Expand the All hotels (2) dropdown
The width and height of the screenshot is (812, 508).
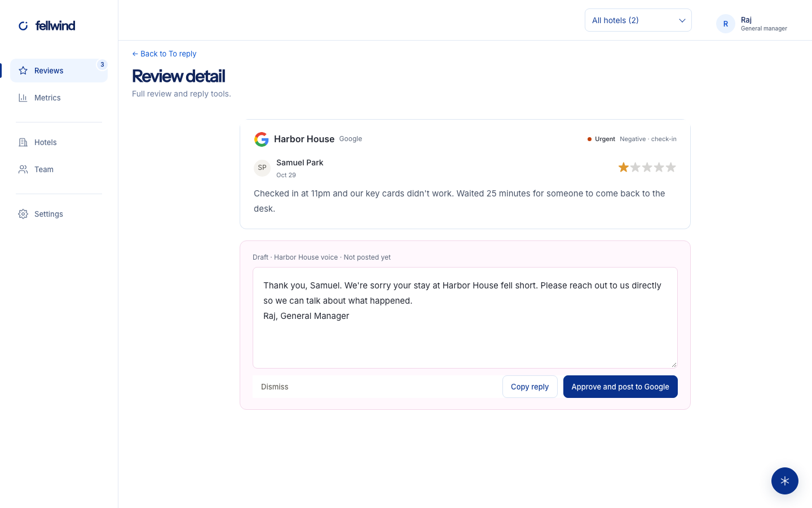pos(638,20)
